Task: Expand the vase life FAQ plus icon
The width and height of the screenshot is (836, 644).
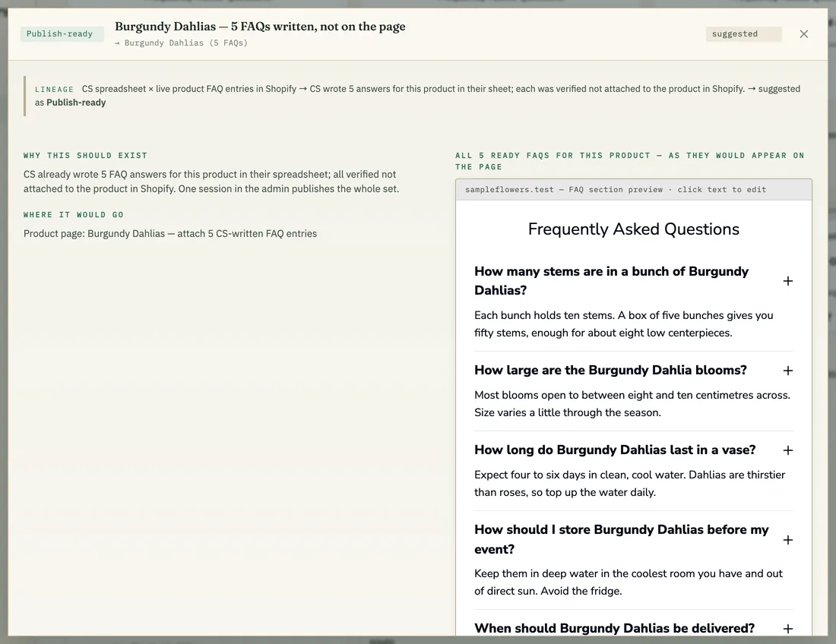Action: 787,450
